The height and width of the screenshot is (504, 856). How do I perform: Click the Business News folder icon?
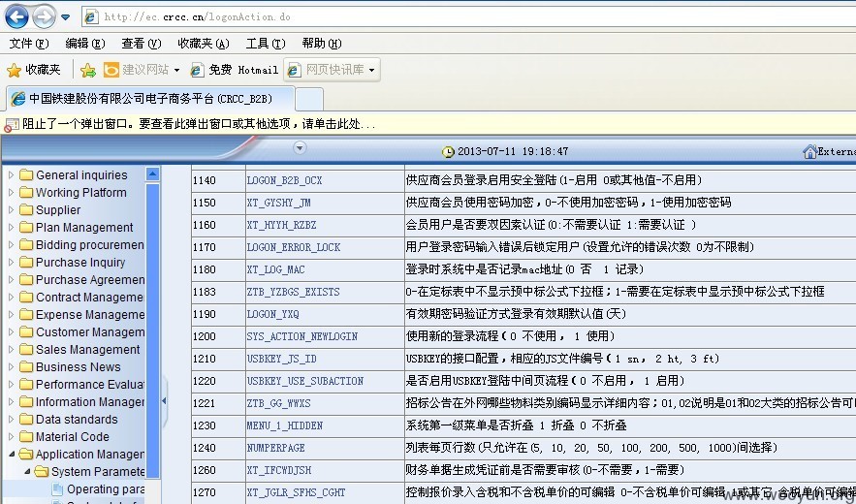coord(26,367)
